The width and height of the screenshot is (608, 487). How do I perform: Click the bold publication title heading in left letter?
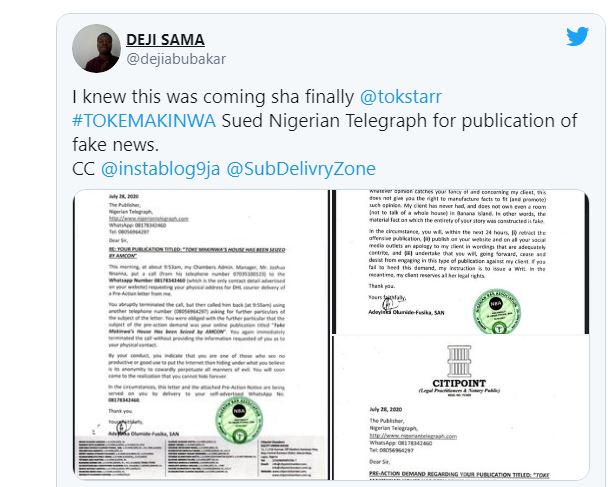pyautogui.click(x=197, y=252)
